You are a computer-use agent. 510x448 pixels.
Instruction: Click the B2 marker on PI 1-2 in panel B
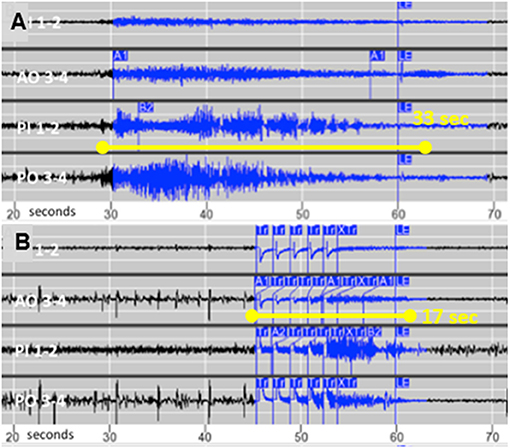click(374, 332)
